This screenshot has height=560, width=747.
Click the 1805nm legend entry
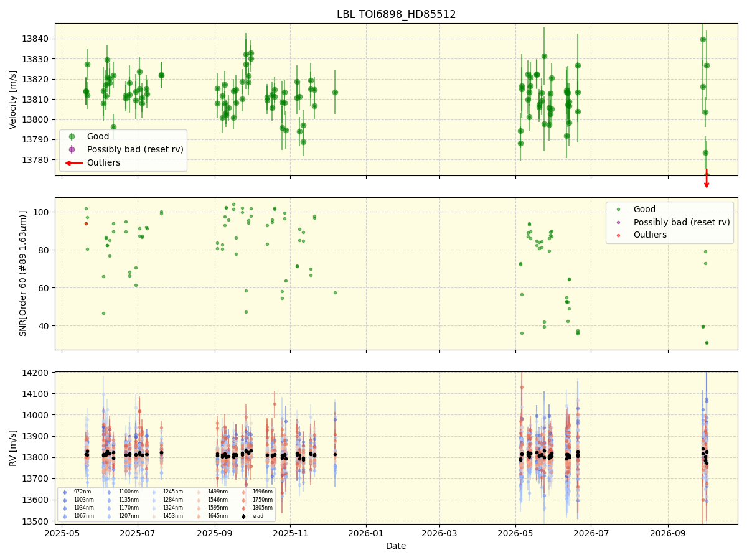click(263, 508)
